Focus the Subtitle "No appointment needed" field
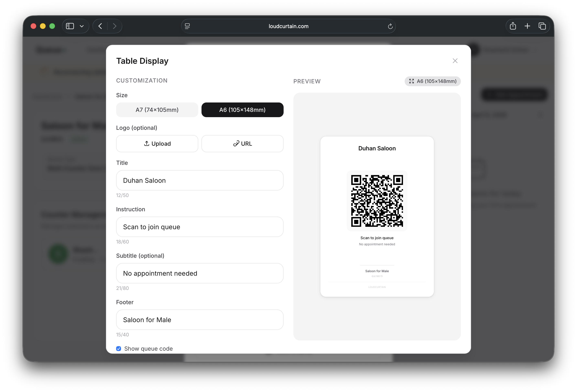Screen dimensions: 577x392 200,273
